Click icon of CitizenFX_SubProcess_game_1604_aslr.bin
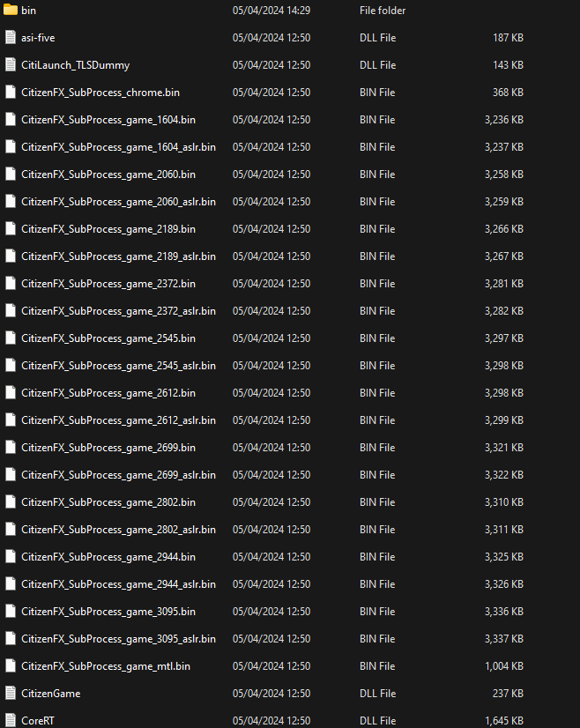Image resolution: width=580 pixels, height=728 pixels. [11, 146]
